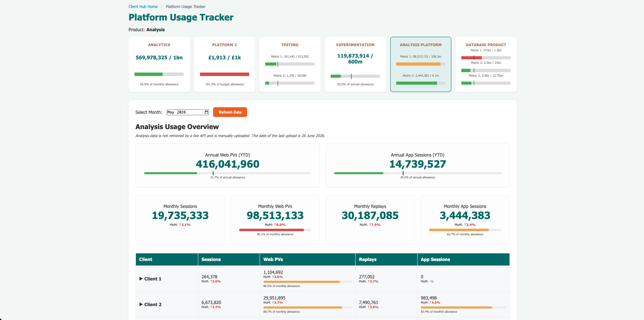Click the value 14,739,527
The width and height of the screenshot is (644, 320).
click(418, 164)
